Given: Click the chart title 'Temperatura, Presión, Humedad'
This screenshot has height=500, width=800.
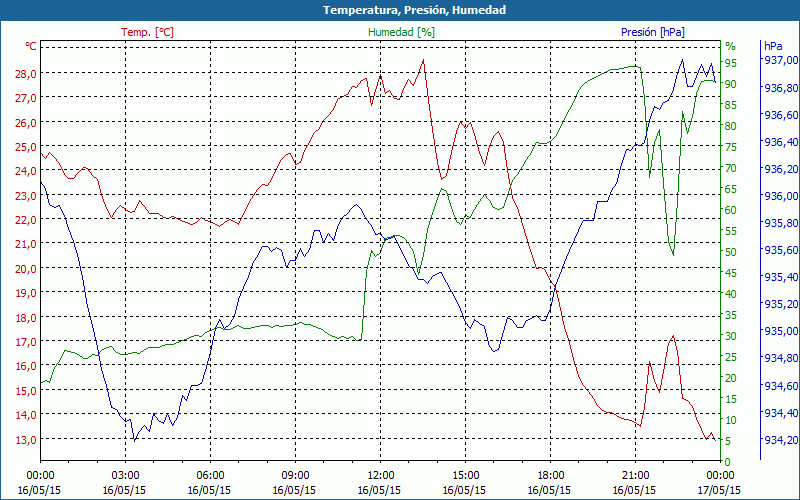Looking at the screenshot, I should coord(414,10).
